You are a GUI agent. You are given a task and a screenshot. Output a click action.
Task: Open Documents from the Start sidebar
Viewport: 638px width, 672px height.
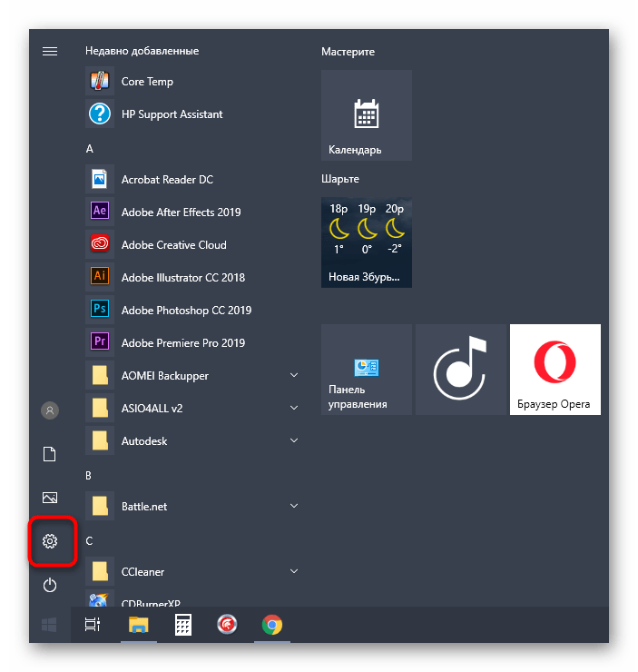(50, 454)
